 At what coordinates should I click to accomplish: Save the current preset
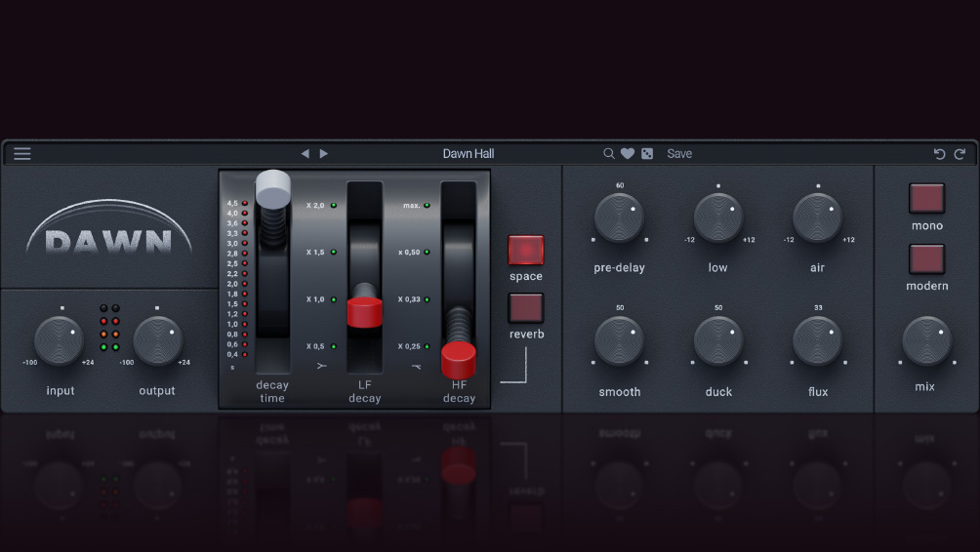[679, 154]
